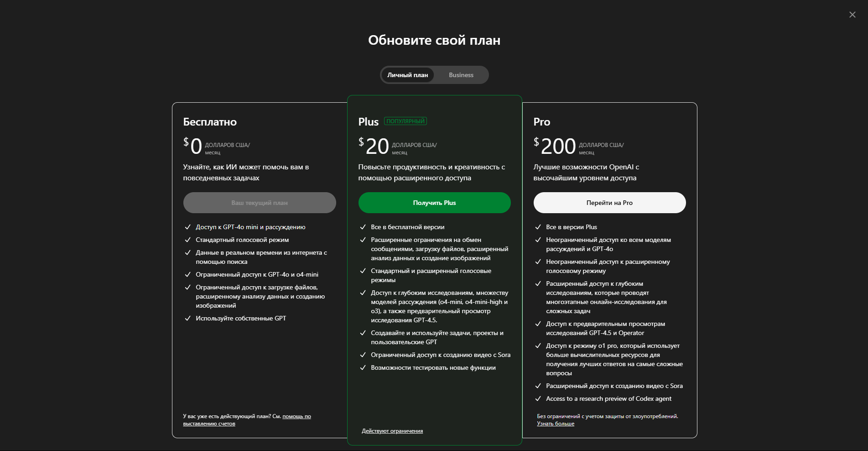
Task: Click checkmark beside Access to a research preview
Action: [x=538, y=399]
